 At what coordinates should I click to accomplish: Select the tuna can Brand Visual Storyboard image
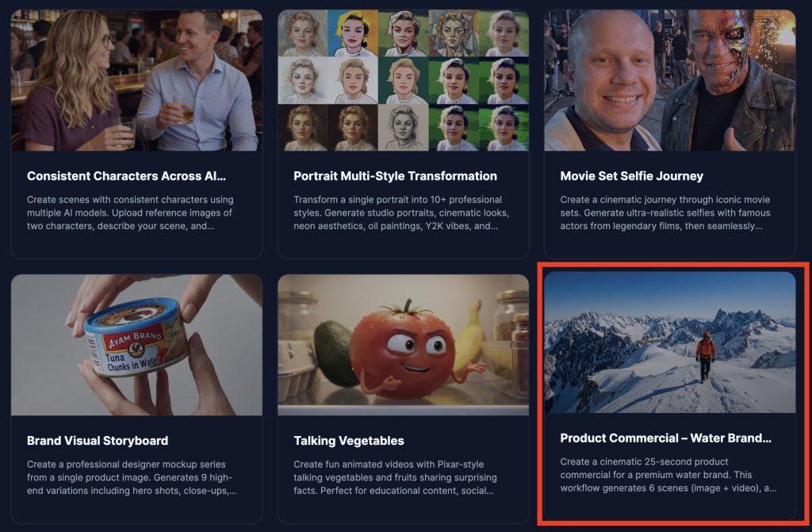(136, 345)
